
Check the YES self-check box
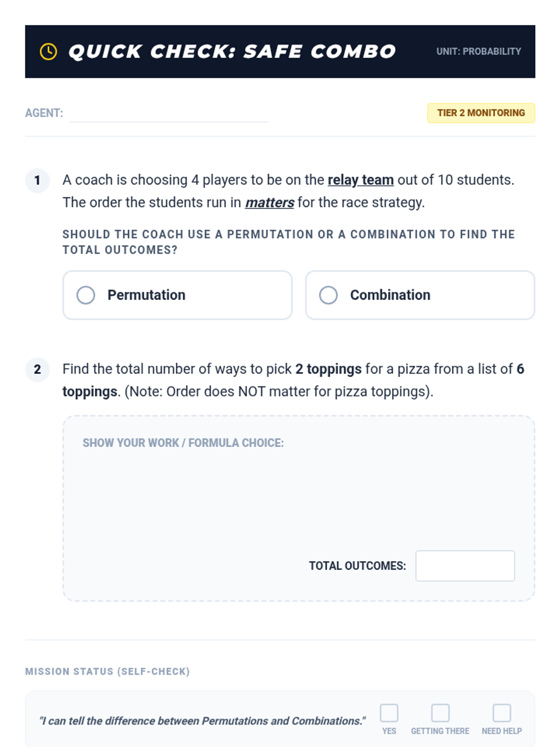click(389, 713)
